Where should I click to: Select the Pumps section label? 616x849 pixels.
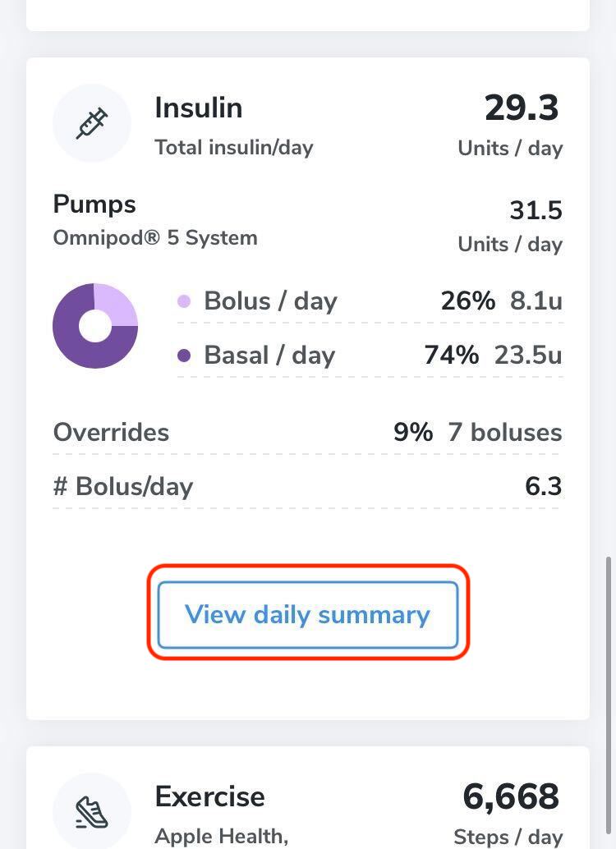94,204
